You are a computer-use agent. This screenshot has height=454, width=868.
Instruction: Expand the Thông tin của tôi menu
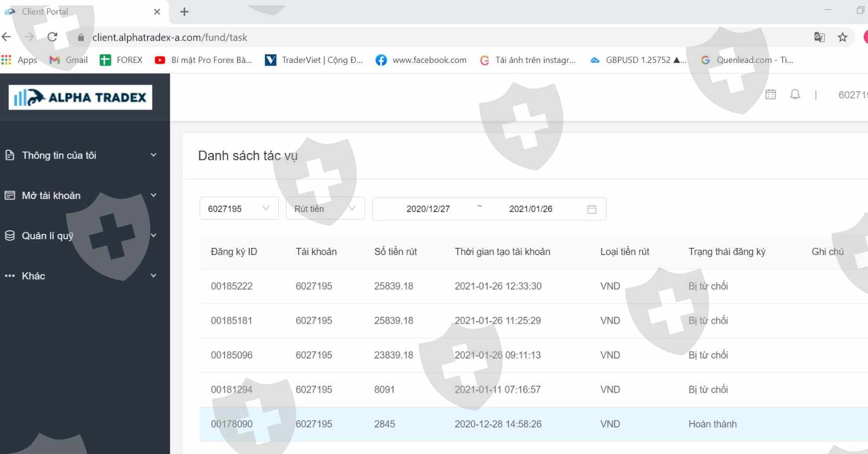pyautogui.click(x=80, y=155)
